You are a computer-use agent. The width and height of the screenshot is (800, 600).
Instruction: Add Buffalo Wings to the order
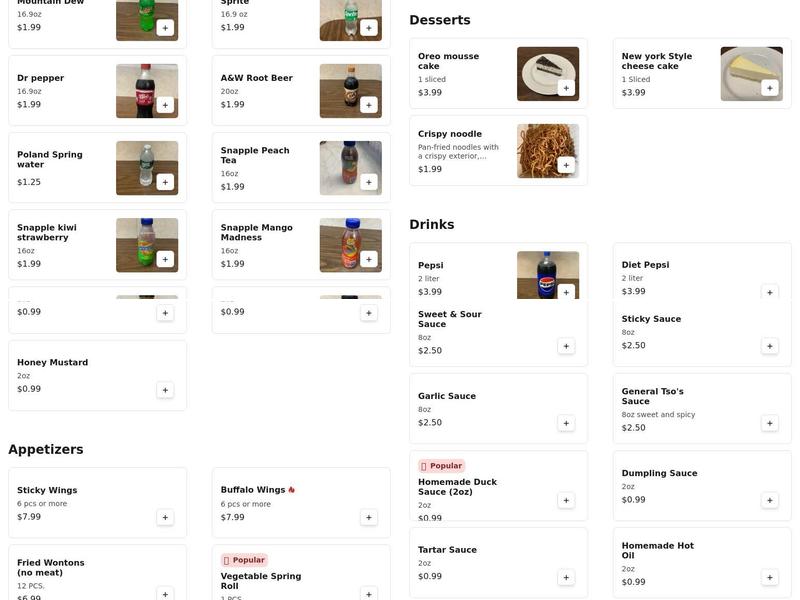coord(369,517)
